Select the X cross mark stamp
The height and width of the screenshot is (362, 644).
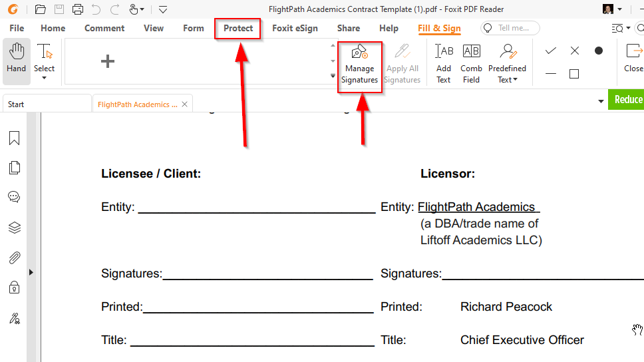[x=575, y=51]
